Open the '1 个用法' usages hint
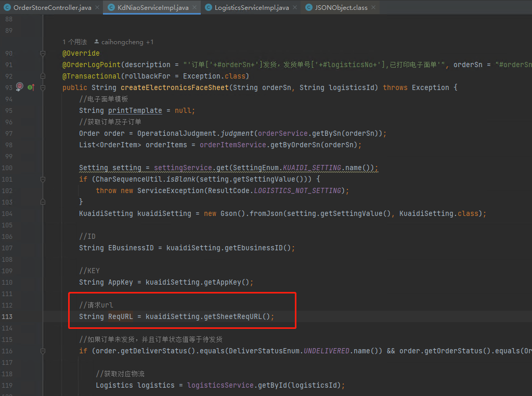 point(75,42)
